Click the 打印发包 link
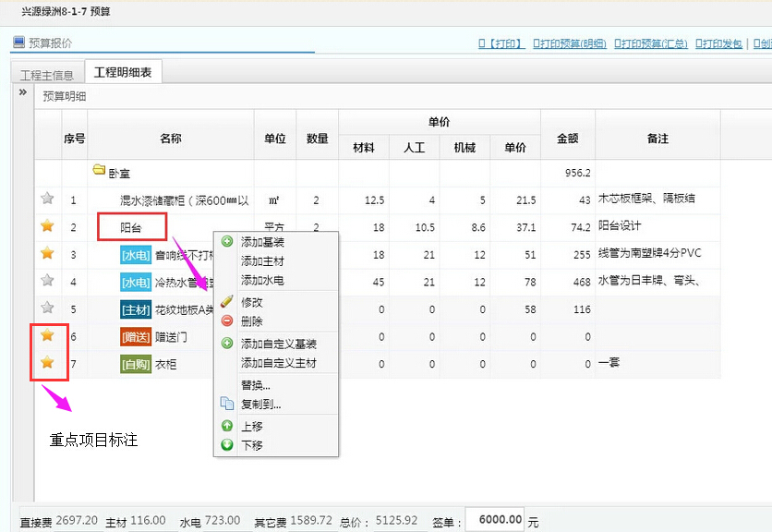 (718, 43)
